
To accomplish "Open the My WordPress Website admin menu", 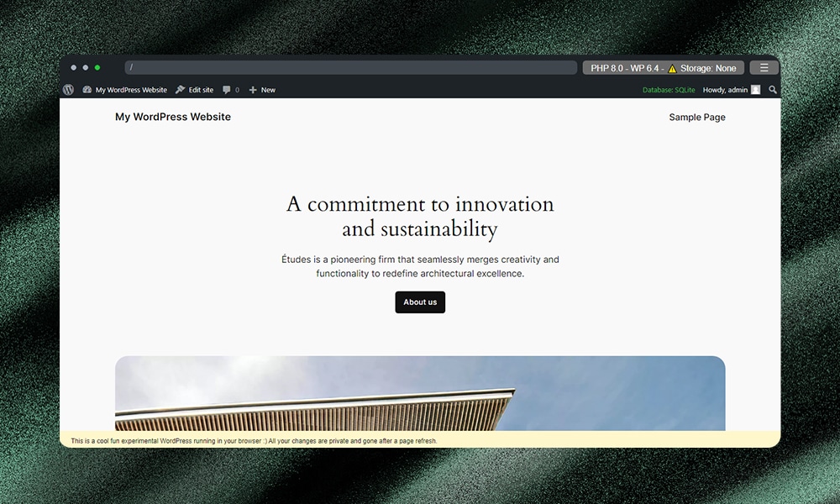I will point(130,89).
